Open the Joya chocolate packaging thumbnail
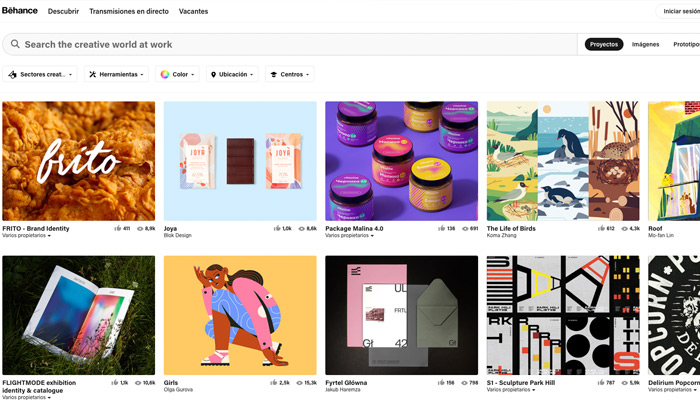Image resolution: width=700 pixels, height=400 pixels. tap(240, 161)
